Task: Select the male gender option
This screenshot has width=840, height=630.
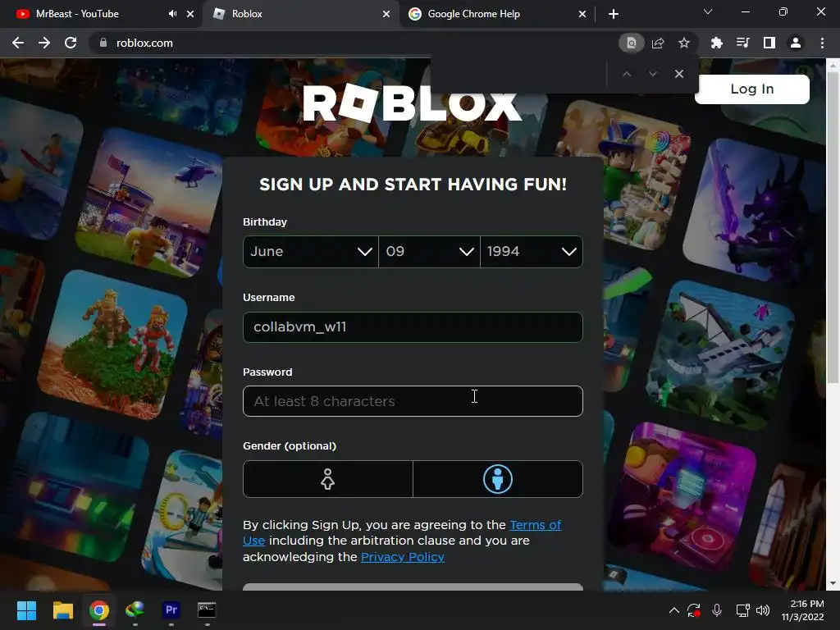Action: [498, 479]
